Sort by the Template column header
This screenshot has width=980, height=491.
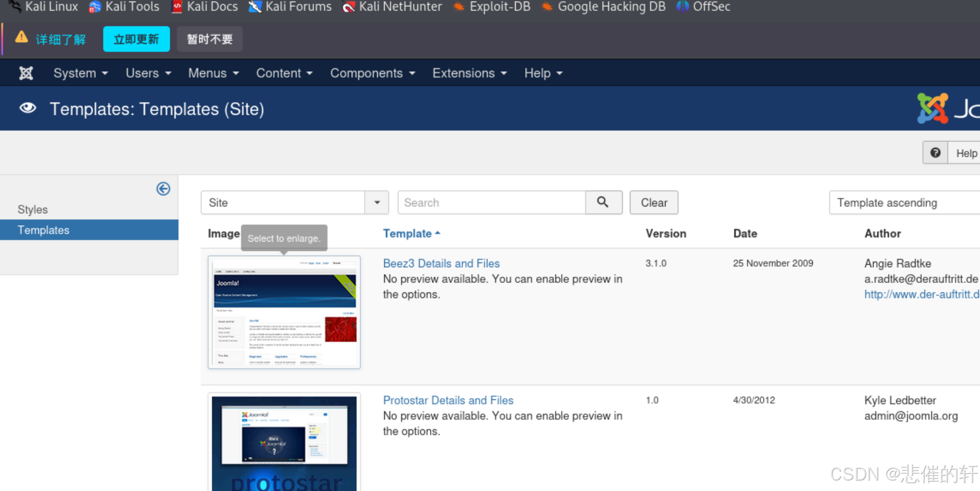click(411, 233)
